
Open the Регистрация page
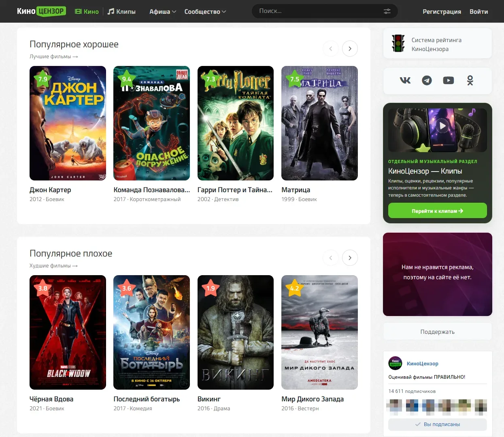pos(442,11)
